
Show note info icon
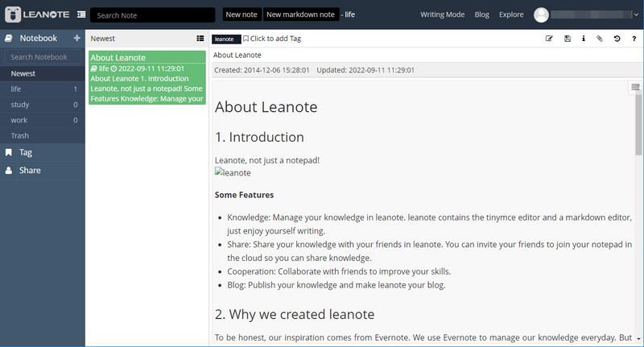(583, 39)
